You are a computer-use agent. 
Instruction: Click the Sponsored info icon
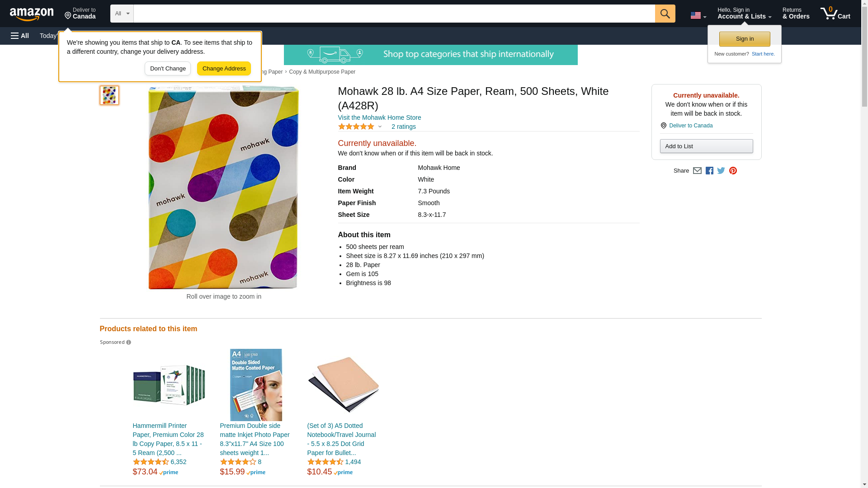coord(129,343)
